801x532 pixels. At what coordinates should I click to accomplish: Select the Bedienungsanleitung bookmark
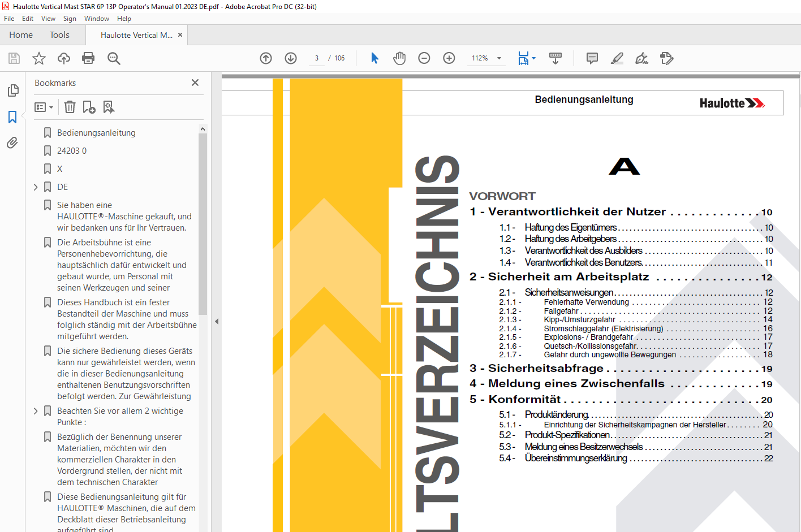(96, 133)
